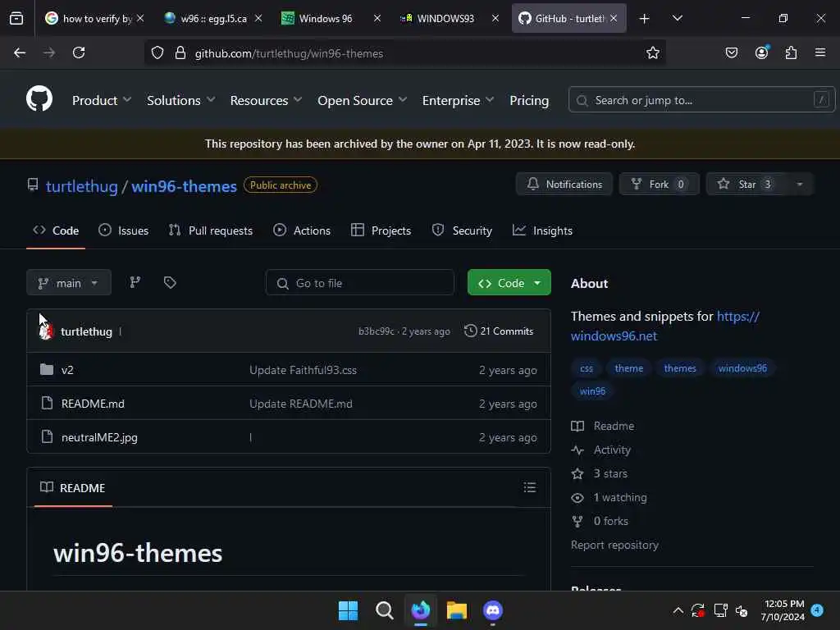Expand the Solutions menu
840x630 pixels.
[x=181, y=100]
